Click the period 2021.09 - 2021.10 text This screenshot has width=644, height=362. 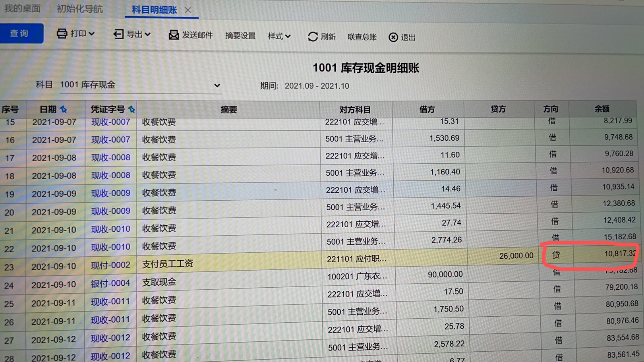(x=317, y=86)
